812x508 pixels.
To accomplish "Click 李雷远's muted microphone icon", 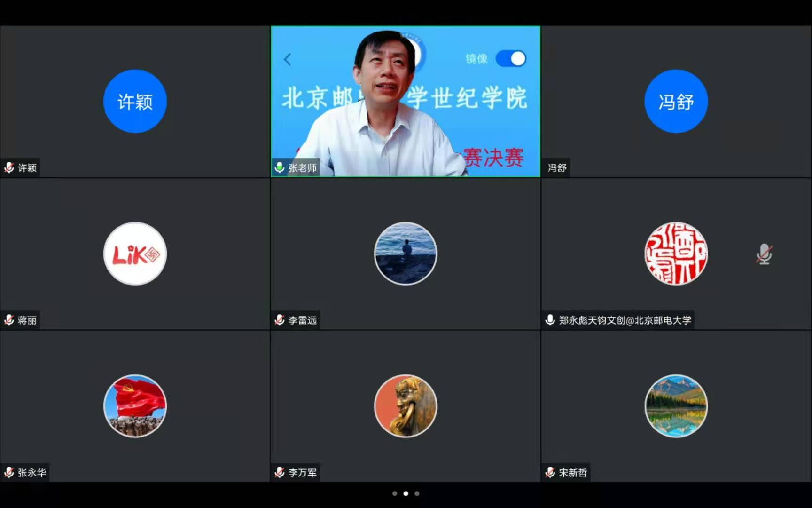I will 280,320.
